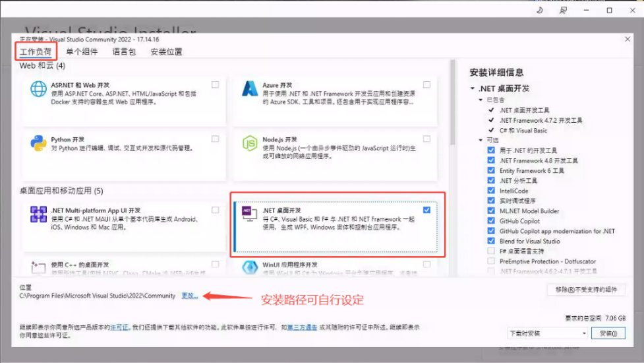Click the 移除不支持的组件 button

click(x=586, y=290)
